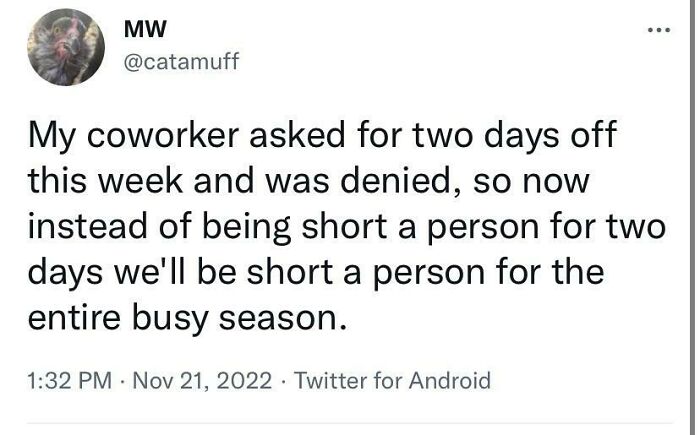Image resolution: width=700 pixels, height=435 pixels.
Task: Open the 1:32 PM timestamp link
Action: coord(70,381)
